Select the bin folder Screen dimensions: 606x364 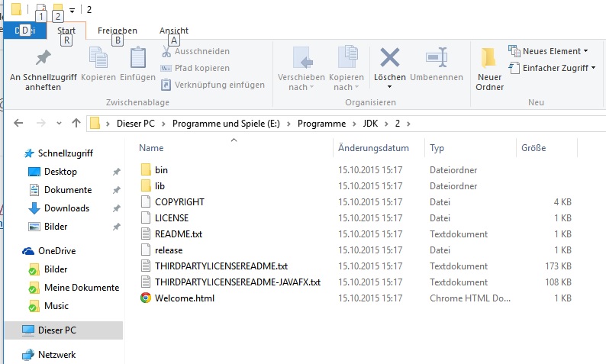[161, 170]
